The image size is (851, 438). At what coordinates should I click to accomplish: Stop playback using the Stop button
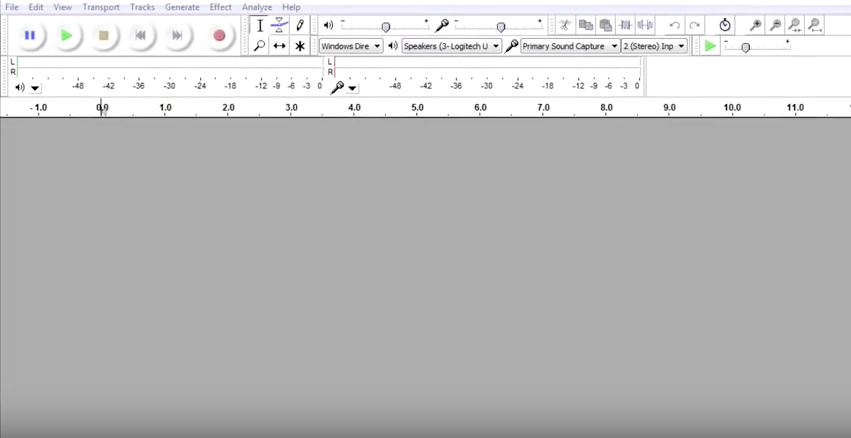point(104,35)
